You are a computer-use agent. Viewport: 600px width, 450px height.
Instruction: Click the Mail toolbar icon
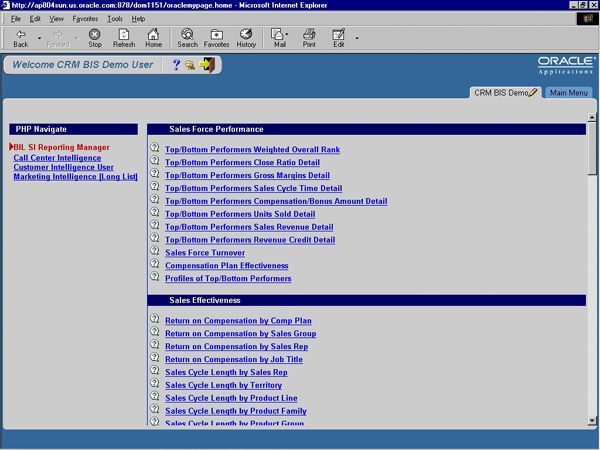(x=277, y=38)
